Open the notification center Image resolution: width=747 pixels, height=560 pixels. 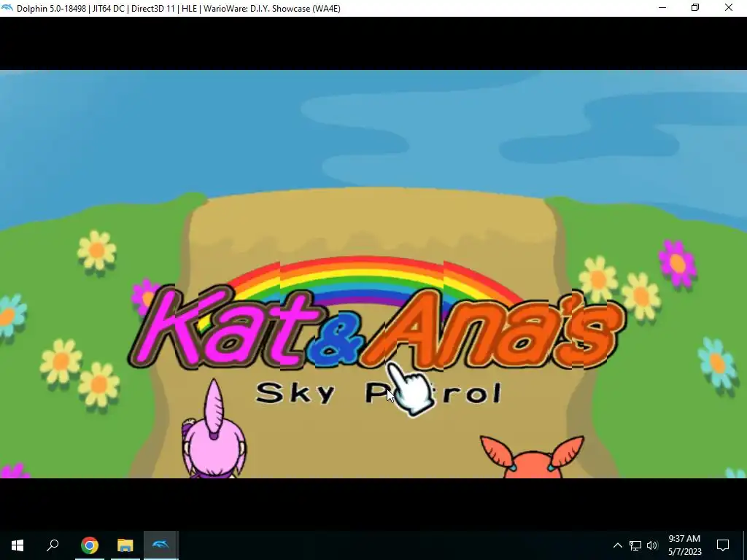tap(723, 545)
